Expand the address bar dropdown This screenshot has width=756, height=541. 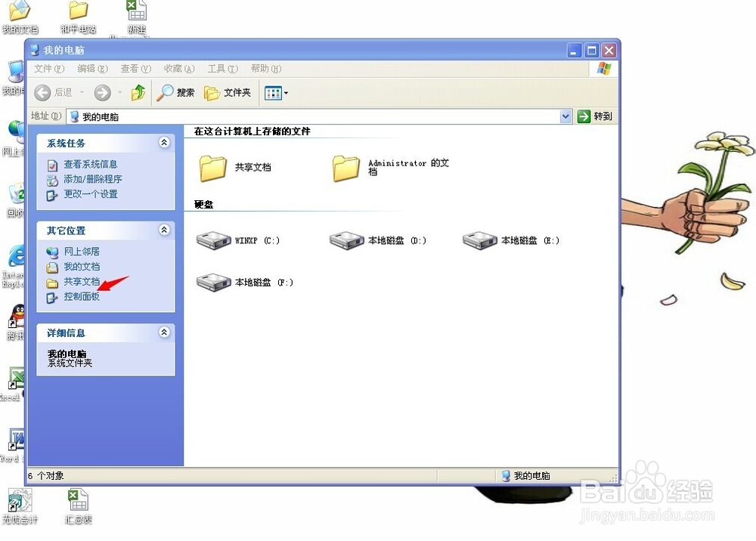point(565,116)
